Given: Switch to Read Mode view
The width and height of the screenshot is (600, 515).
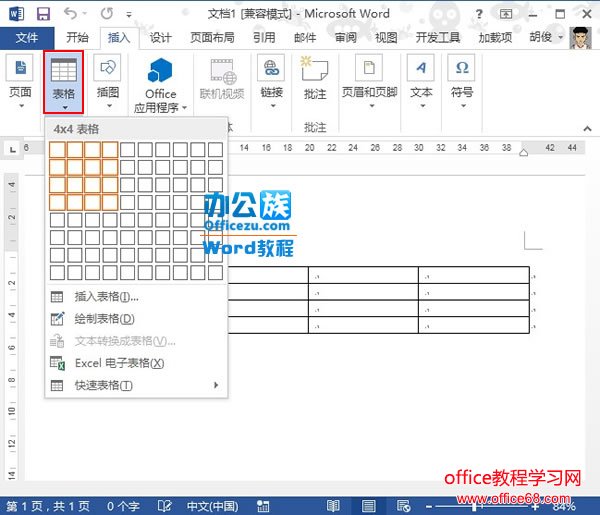Looking at the screenshot, I should 333,506.
